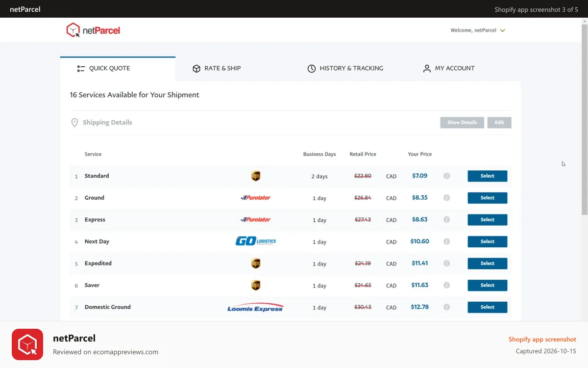Open info icon for $8.35 Ground rate
Viewport: 588px width, 368px height.
tap(446, 198)
